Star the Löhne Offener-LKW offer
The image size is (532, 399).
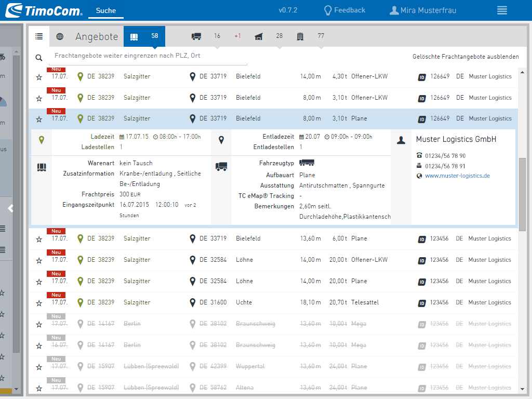(x=39, y=261)
